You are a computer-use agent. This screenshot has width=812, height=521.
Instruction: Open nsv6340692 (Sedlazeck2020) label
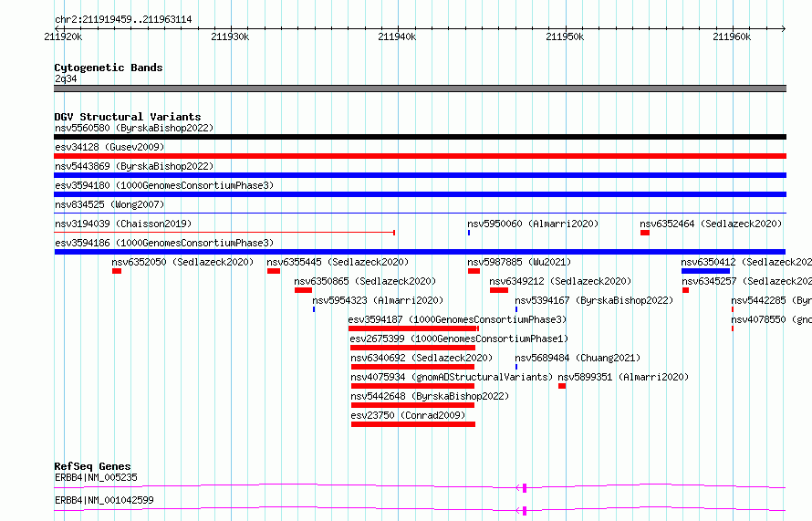422,358
